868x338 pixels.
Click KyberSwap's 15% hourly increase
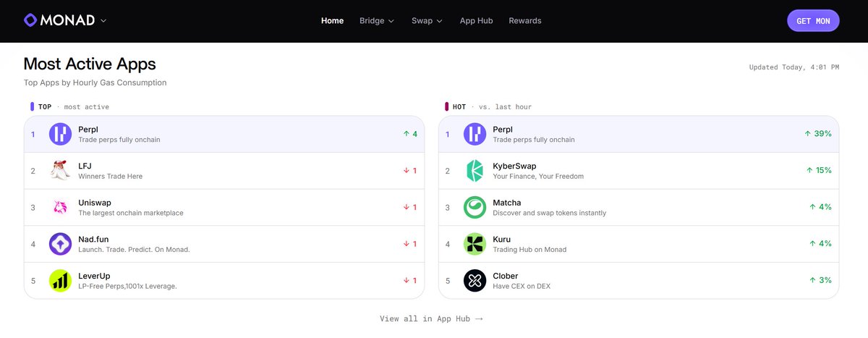pos(819,171)
